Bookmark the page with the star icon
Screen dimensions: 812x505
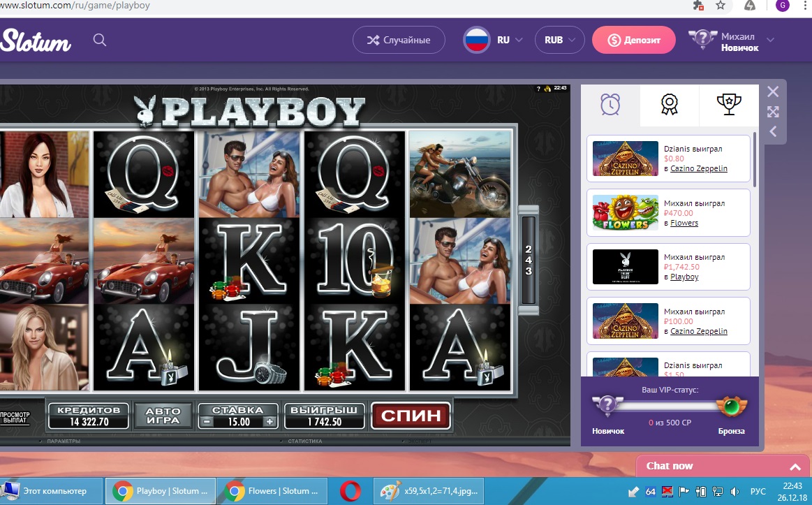(721, 6)
